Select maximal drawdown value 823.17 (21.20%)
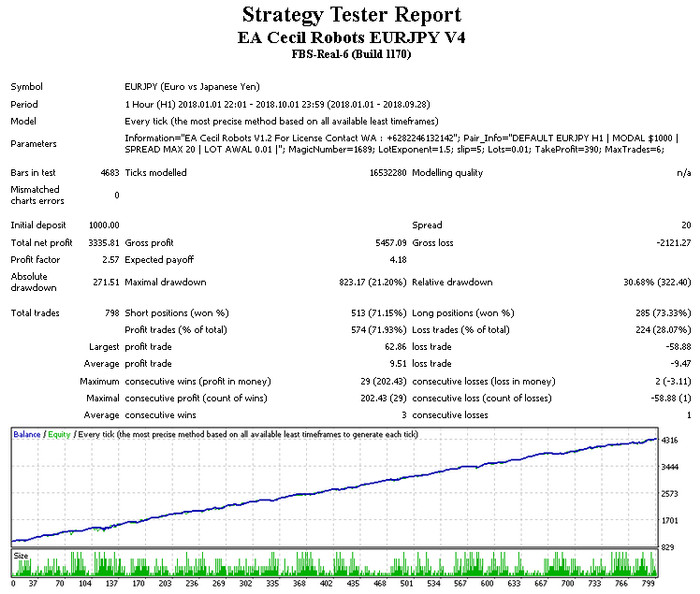 [x=373, y=282]
